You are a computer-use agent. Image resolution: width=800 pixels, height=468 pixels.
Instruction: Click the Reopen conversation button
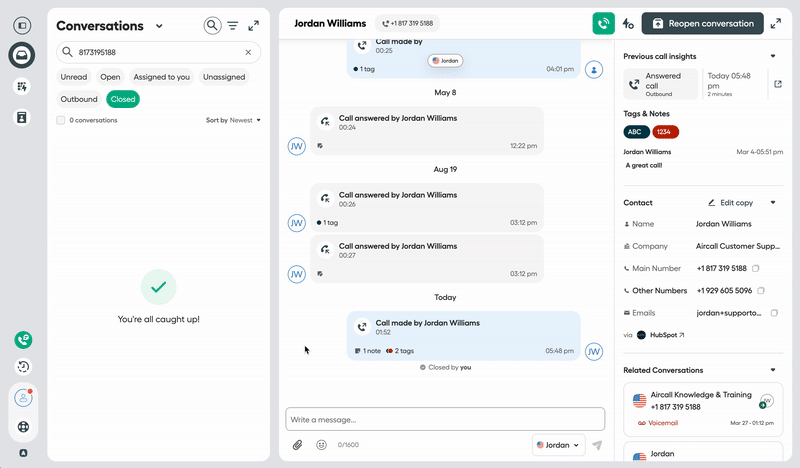pos(702,23)
